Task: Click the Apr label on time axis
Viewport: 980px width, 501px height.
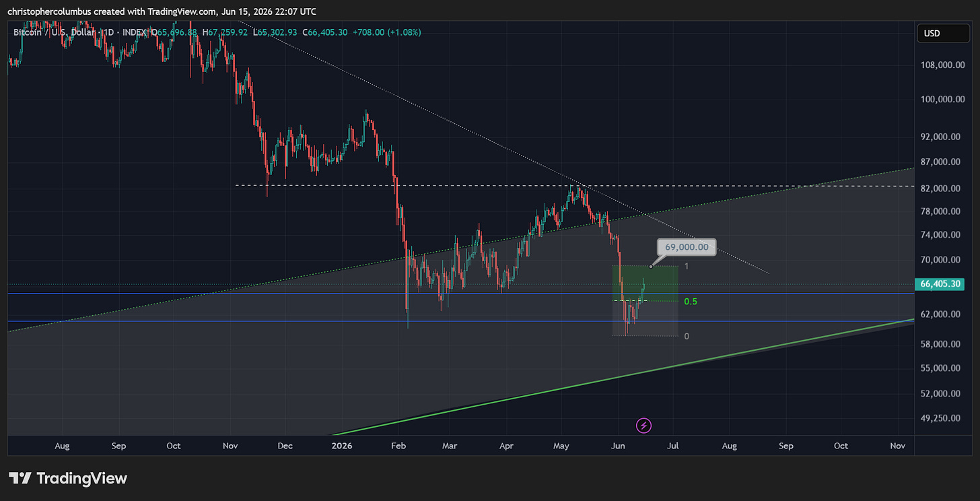Action: click(507, 446)
